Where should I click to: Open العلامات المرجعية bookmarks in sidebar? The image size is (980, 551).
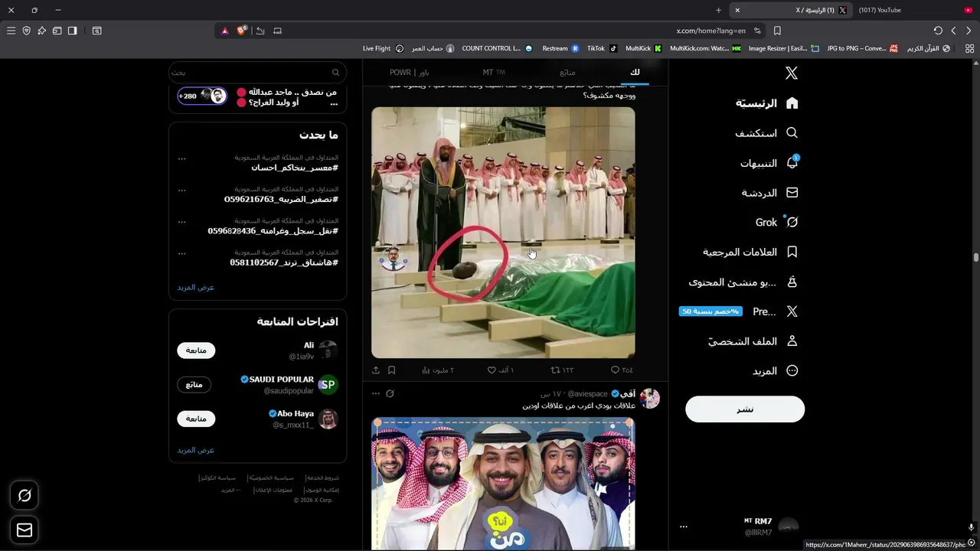[x=751, y=252]
